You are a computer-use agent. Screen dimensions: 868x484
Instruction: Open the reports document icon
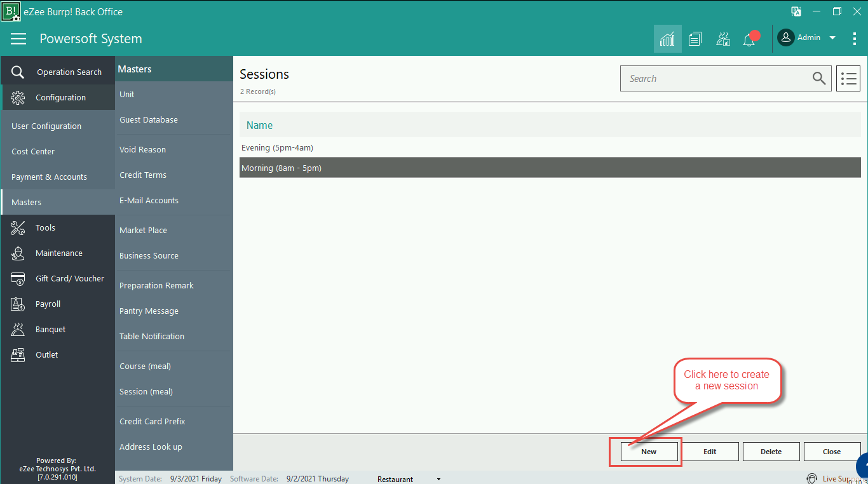pos(695,39)
